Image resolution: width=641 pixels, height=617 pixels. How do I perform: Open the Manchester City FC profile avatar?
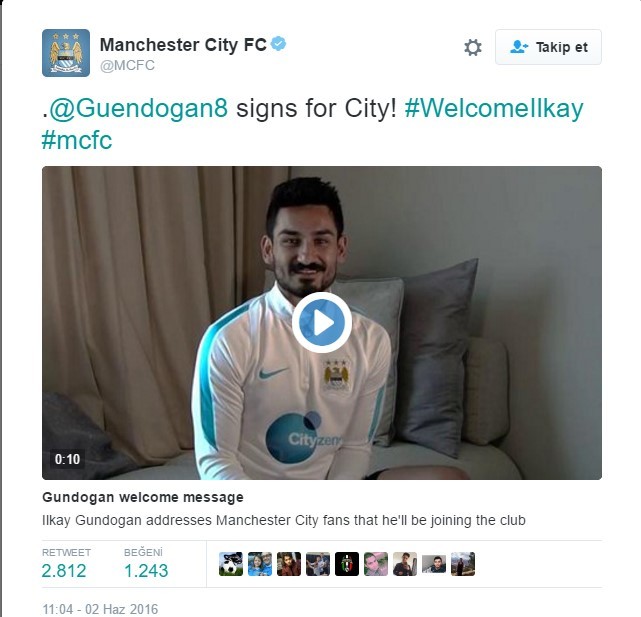[x=66, y=53]
